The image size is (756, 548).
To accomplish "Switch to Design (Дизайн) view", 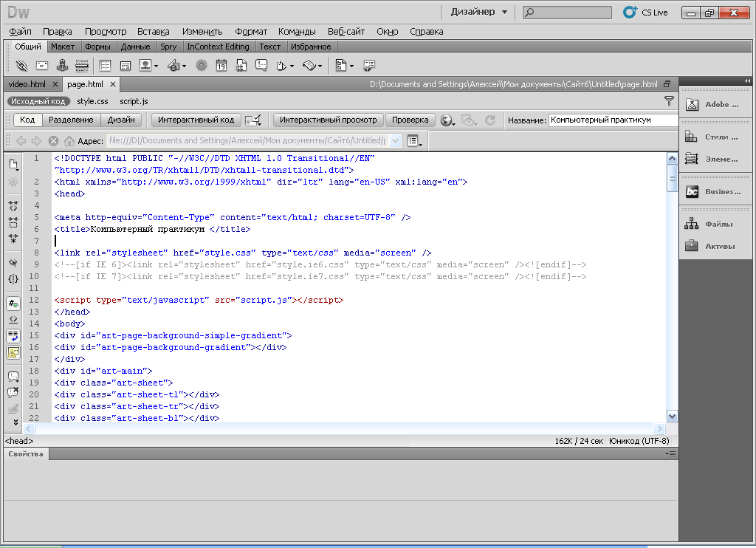I will pyautogui.click(x=121, y=120).
